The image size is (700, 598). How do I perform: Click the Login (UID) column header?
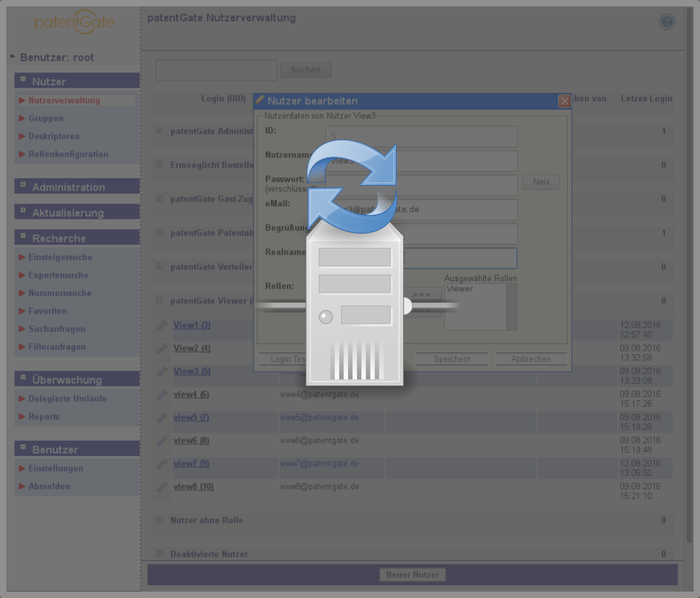click(223, 98)
